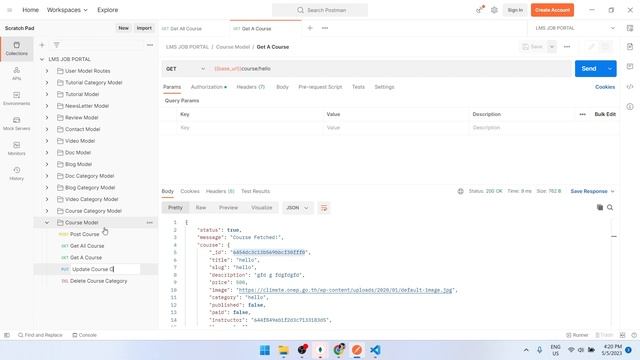Screen dimensions: 640x360
Task: Switch to response Cookies tab
Action: click(190, 191)
